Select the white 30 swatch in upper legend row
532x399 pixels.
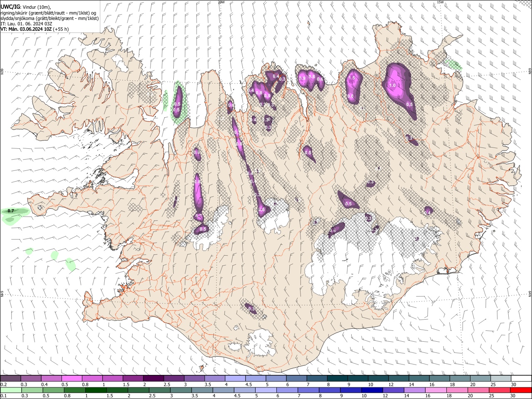pyautogui.click(x=521, y=378)
